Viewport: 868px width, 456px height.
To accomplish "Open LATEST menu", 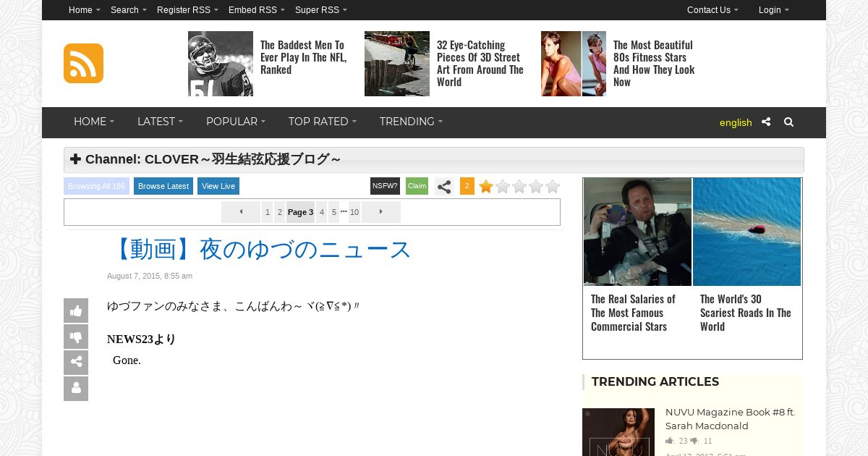I will (x=160, y=122).
